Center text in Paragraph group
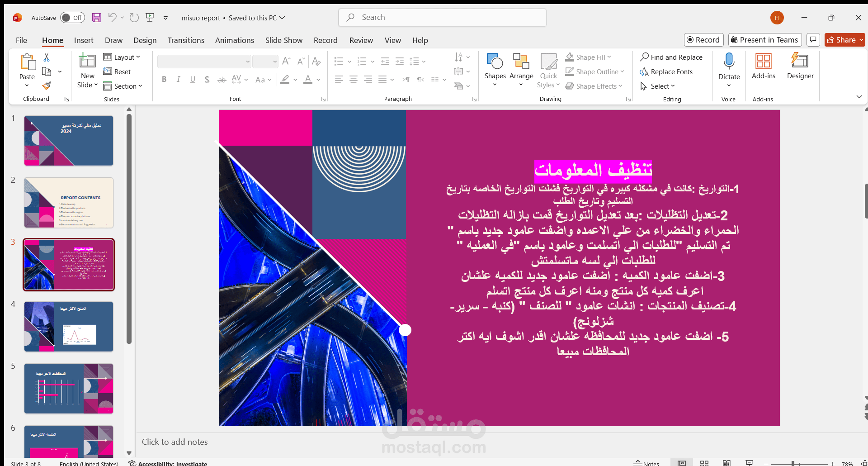The image size is (868, 466). [354, 80]
